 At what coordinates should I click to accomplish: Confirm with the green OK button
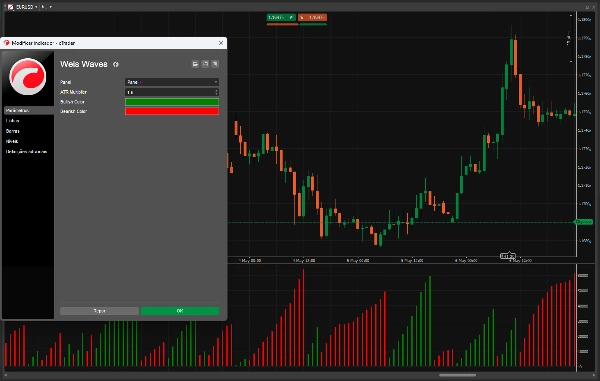pyautogui.click(x=180, y=311)
